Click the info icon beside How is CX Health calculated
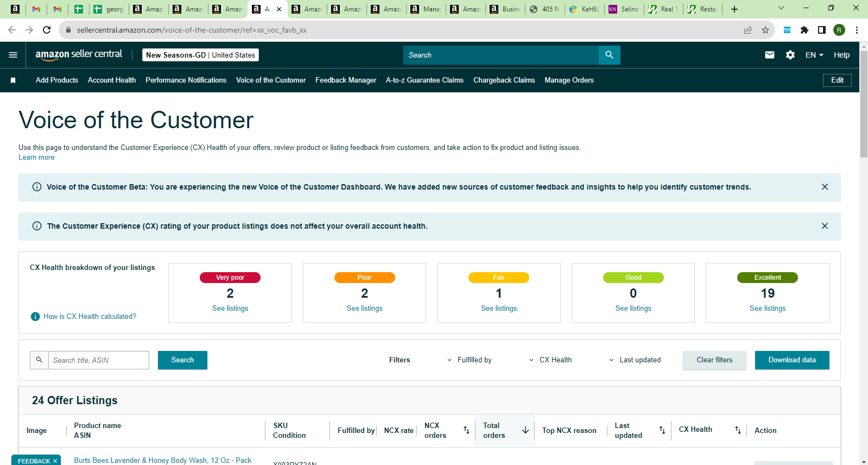This screenshot has width=868, height=465. click(x=35, y=317)
